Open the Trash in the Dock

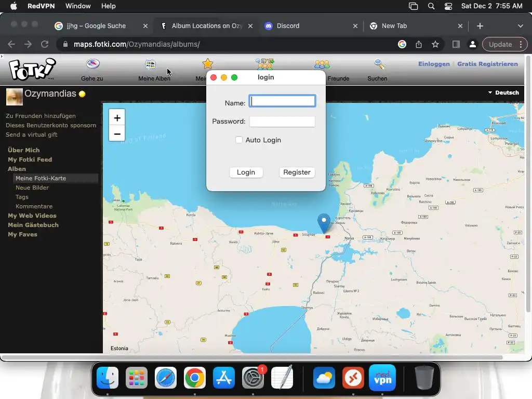[x=424, y=377]
